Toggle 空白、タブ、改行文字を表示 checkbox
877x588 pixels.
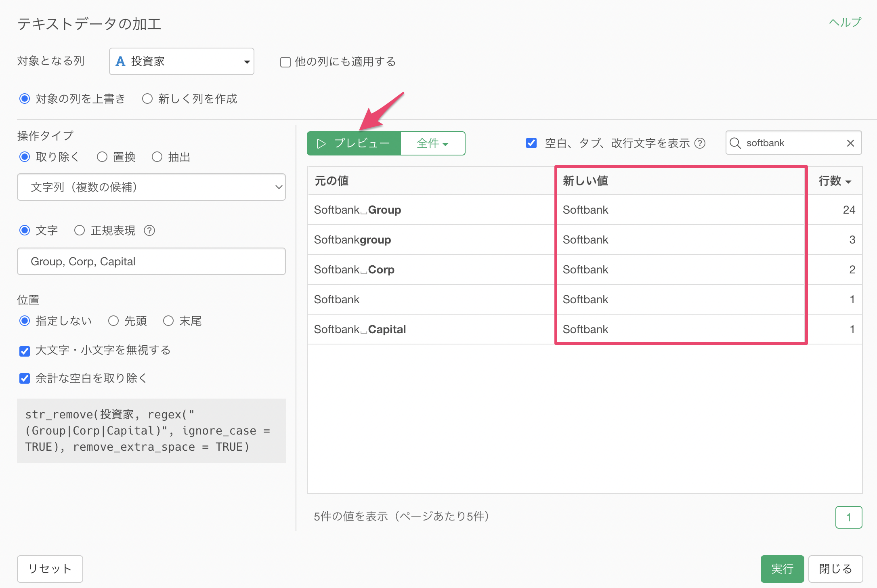click(x=531, y=143)
